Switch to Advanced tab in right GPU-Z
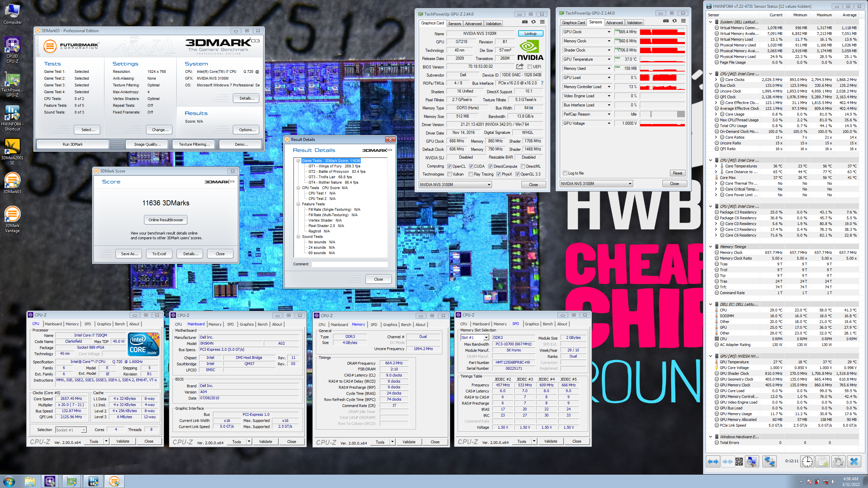The image size is (868, 488). tap(614, 22)
